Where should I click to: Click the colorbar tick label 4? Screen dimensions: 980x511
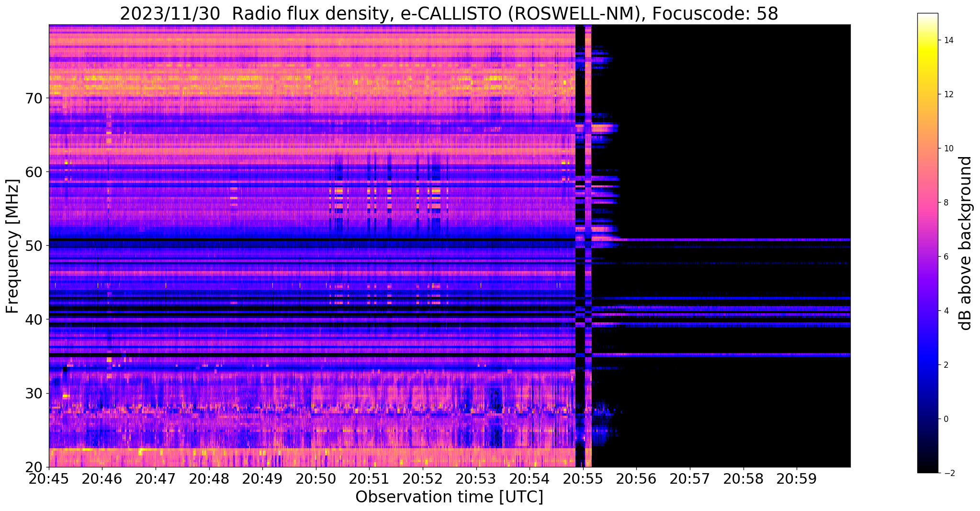[946, 311]
